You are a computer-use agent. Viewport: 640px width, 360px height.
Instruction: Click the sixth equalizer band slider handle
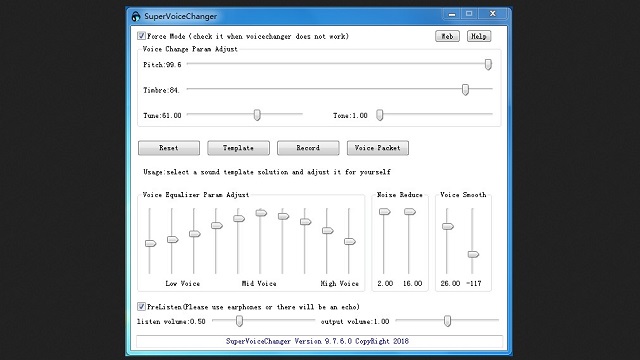pyautogui.click(x=261, y=213)
